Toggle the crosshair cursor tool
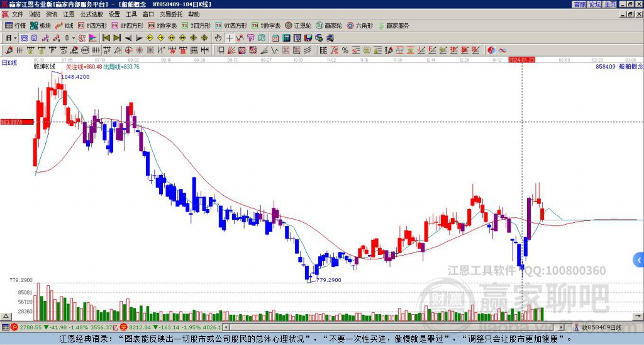644x345 pixels. click(x=229, y=38)
